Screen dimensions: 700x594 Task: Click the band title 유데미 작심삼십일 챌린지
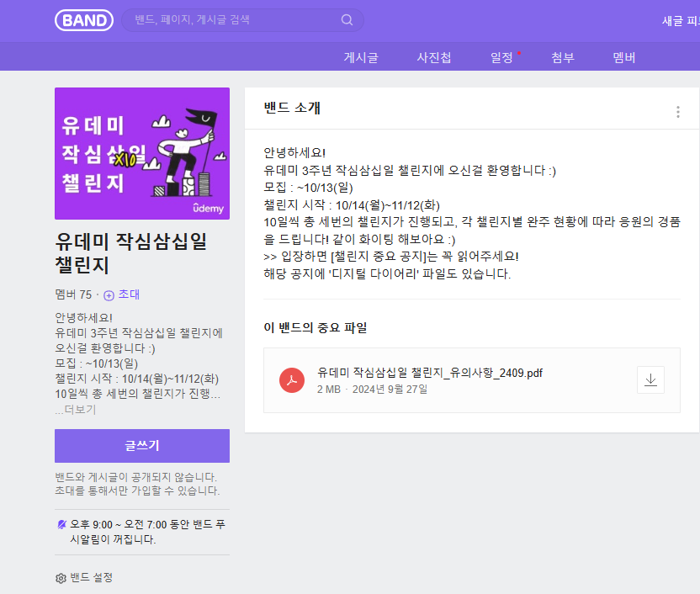[130, 253]
